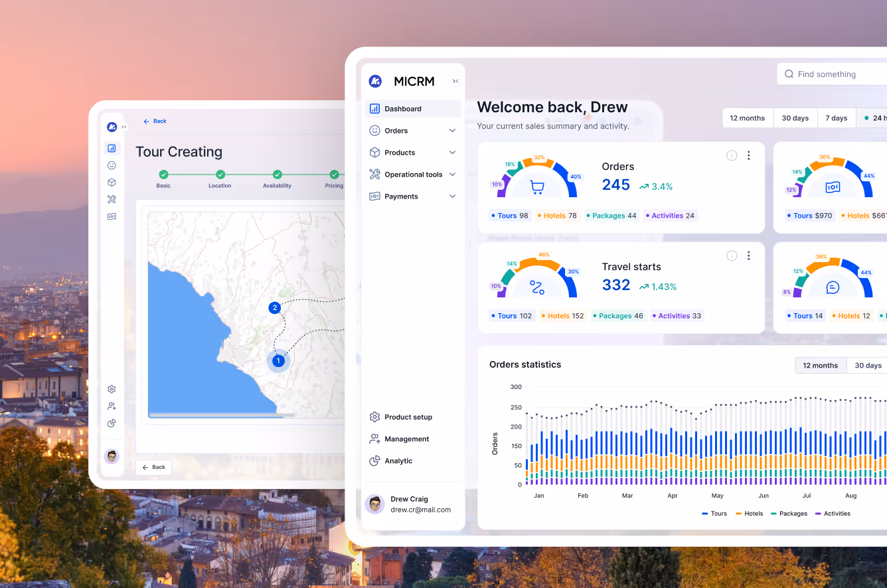887x588 pixels.
Task: Select 12 months in Orders statistics
Action: pyautogui.click(x=821, y=366)
